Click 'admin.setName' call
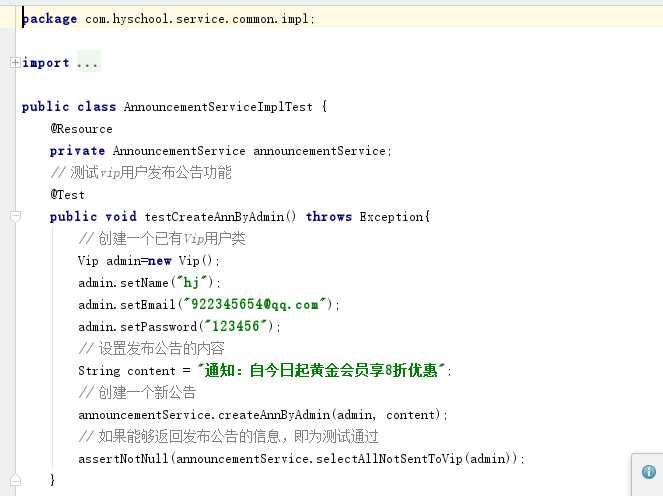This screenshot has width=663, height=496. point(123,282)
